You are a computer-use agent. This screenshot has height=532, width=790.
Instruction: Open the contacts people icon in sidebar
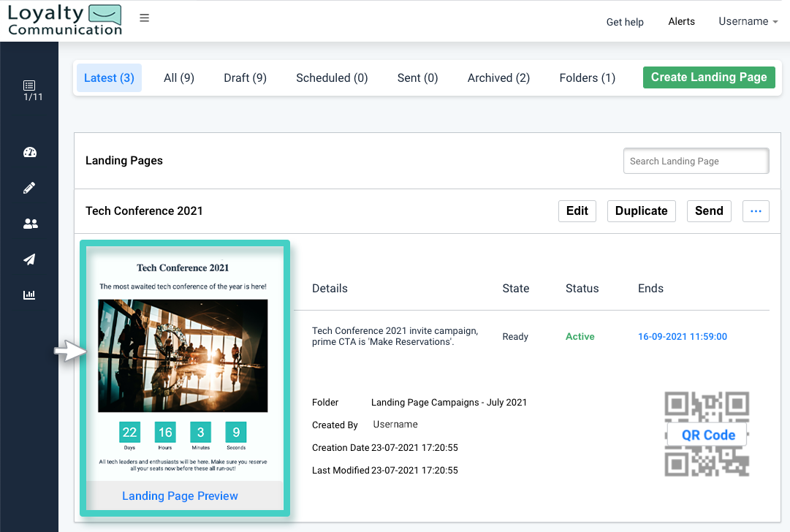(x=30, y=224)
